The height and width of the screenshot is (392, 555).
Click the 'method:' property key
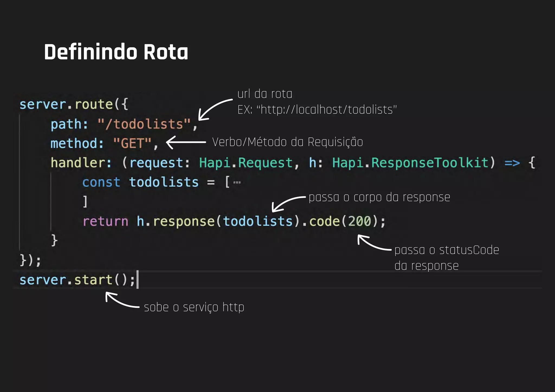point(77,143)
